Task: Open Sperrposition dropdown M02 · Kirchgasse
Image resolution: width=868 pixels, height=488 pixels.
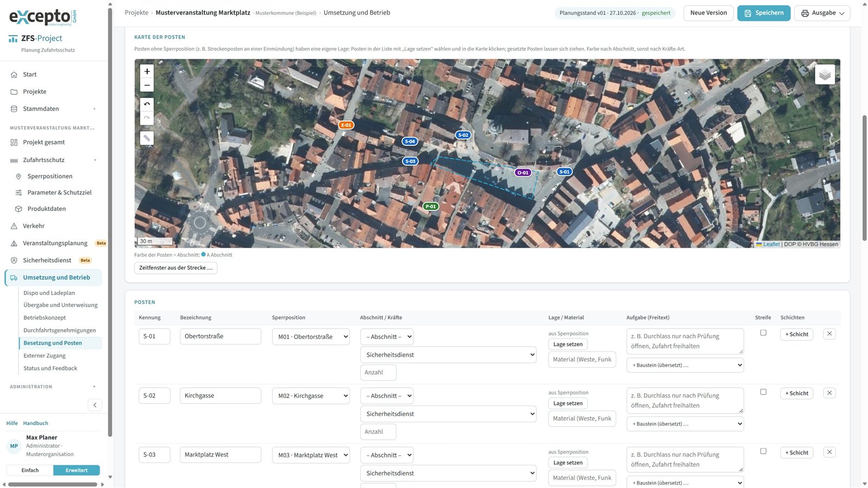Action: [311, 396]
